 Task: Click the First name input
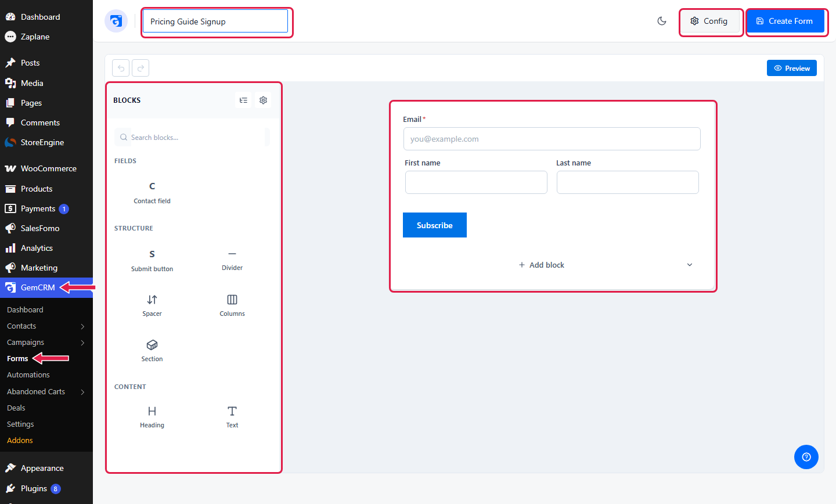point(476,182)
